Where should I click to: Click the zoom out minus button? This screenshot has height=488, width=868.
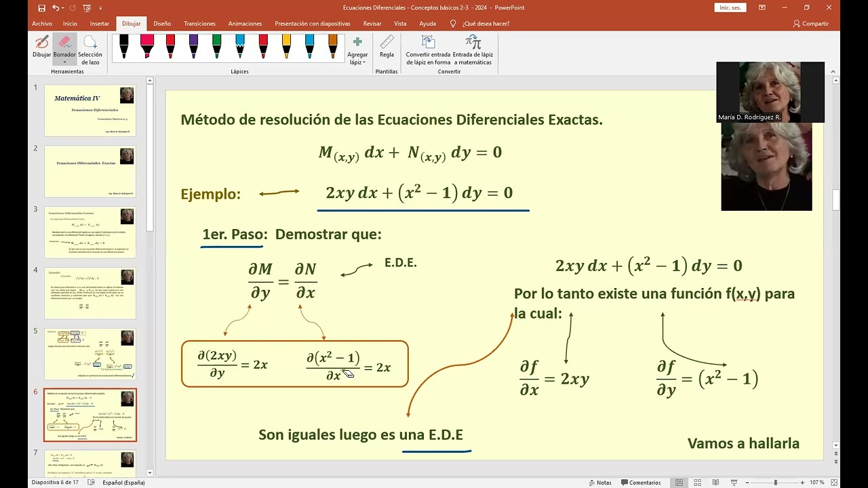[749, 483]
